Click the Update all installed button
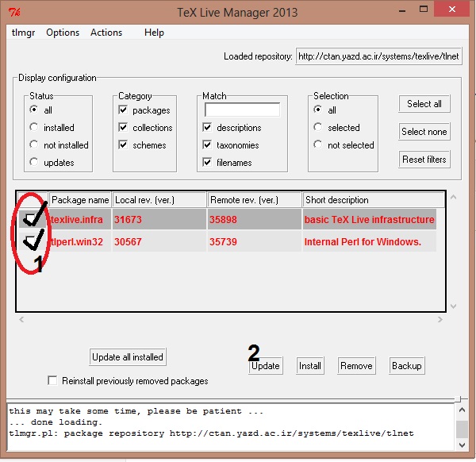This screenshot has height=462, width=476. tap(128, 357)
